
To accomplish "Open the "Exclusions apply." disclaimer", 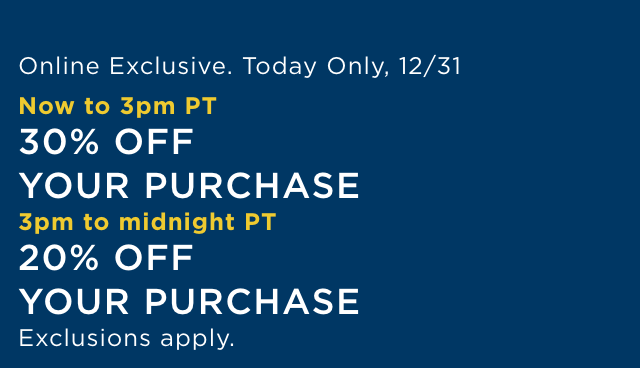I will point(127,339).
